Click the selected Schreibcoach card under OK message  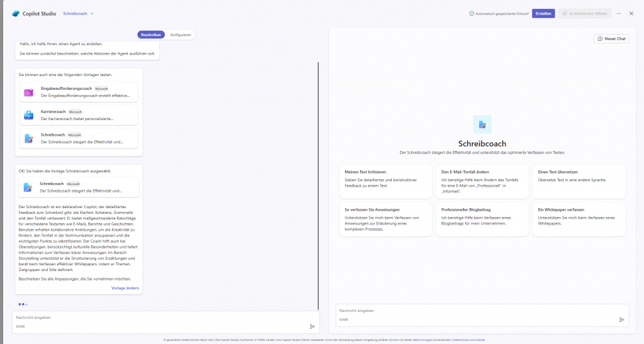pyautogui.click(x=79, y=187)
